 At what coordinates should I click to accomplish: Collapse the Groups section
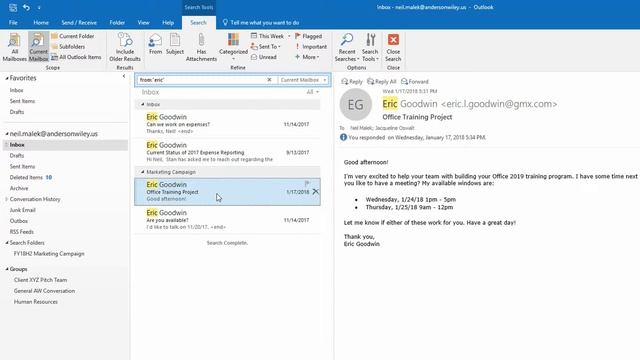7,269
